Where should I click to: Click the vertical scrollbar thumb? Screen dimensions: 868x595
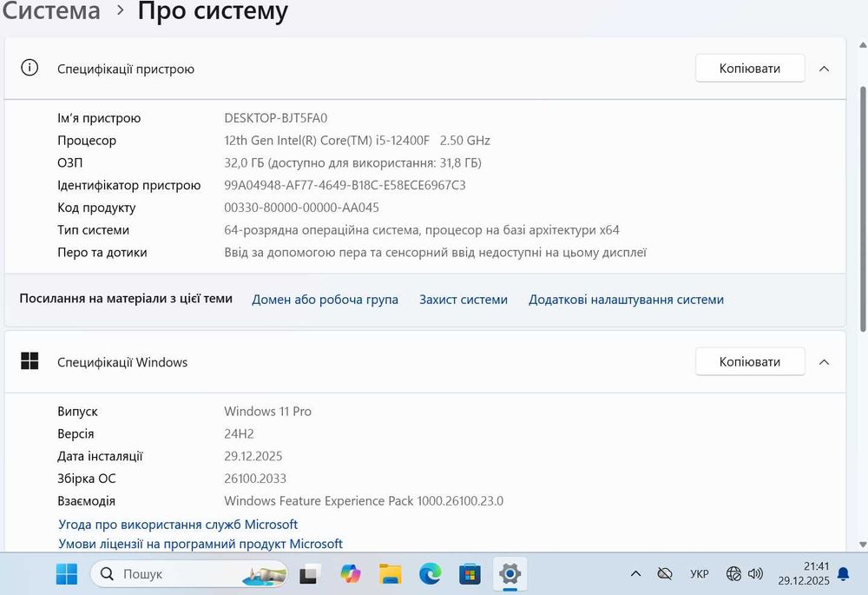point(863,209)
